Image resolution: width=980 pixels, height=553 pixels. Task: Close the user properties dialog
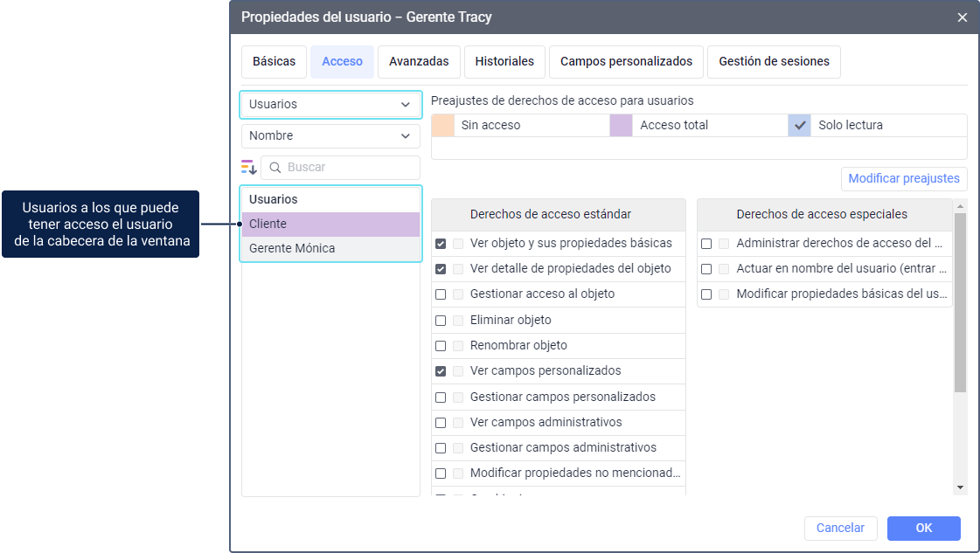tap(962, 17)
